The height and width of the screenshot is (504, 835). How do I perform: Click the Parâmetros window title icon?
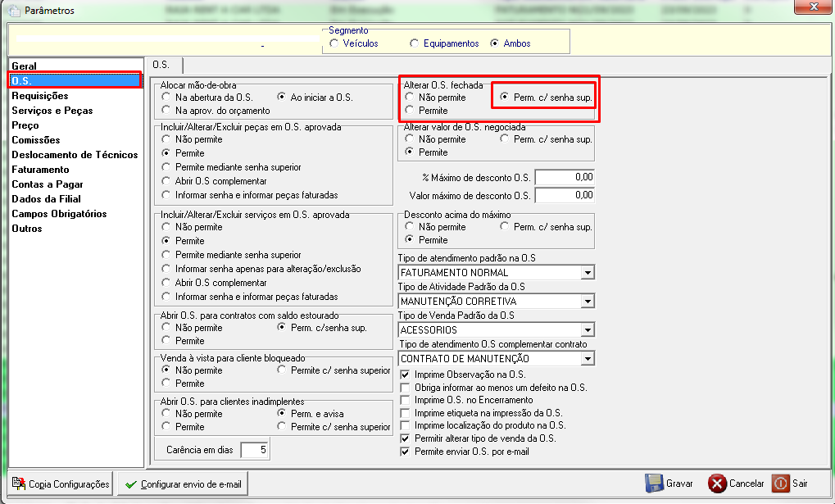point(15,11)
